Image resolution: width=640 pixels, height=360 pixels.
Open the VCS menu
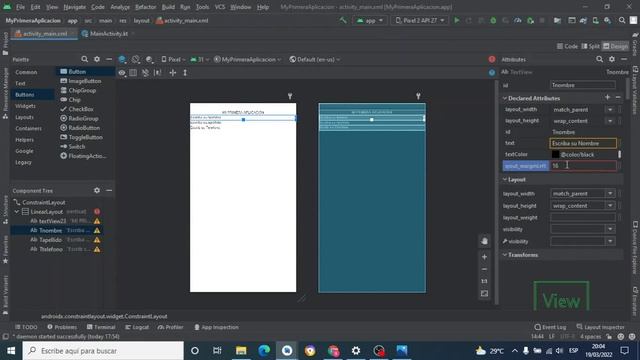[220, 7]
